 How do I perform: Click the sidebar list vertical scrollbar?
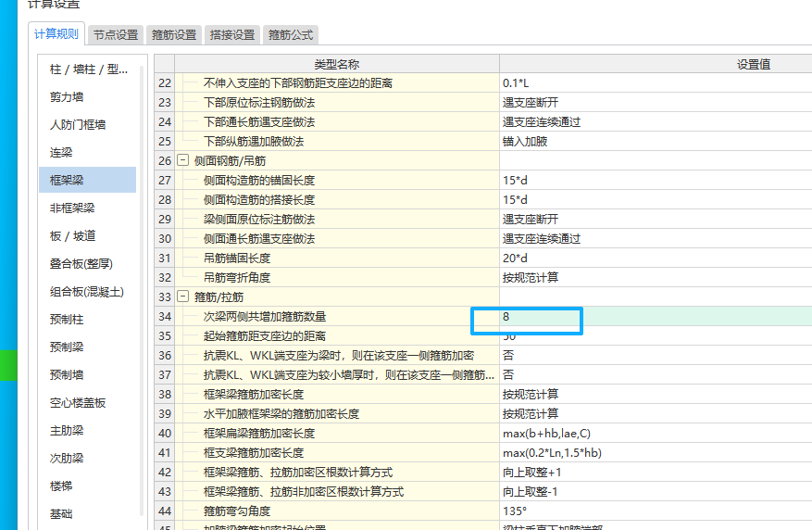(142, 290)
